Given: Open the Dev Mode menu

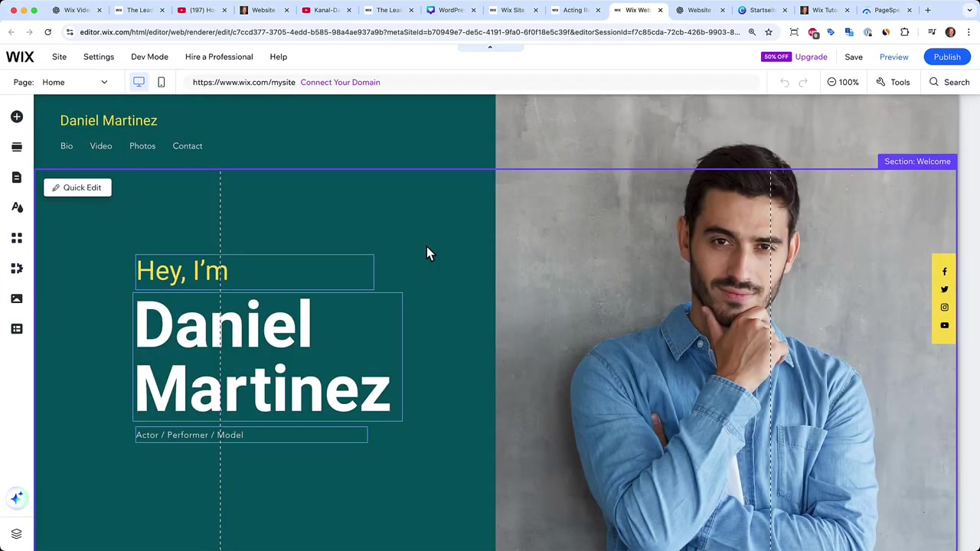Looking at the screenshot, I should [x=149, y=57].
